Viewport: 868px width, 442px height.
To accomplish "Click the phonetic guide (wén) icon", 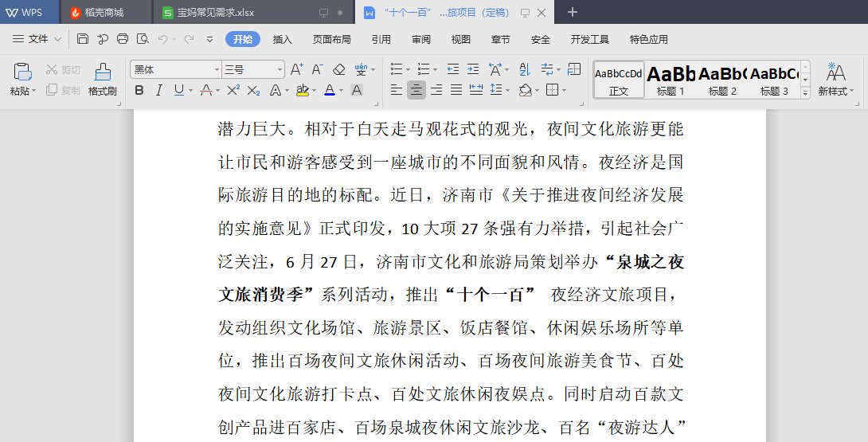I will pyautogui.click(x=361, y=69).
